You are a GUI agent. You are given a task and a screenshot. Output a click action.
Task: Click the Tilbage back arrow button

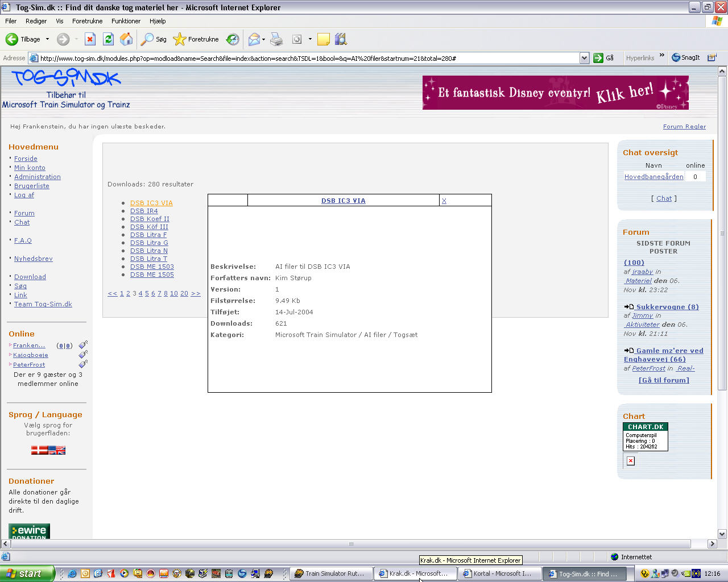point(23,39)
